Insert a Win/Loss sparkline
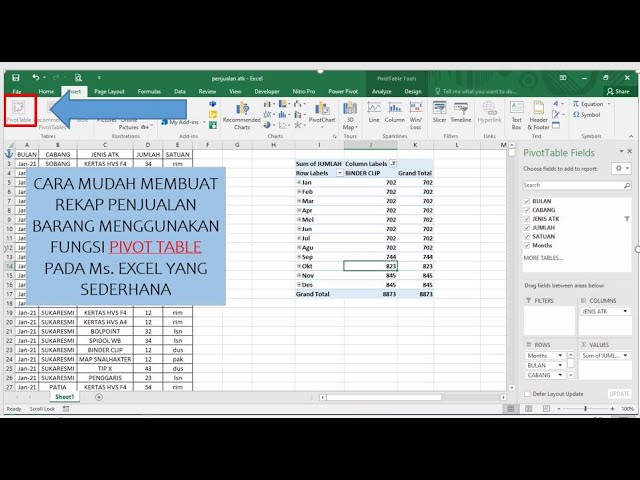Viewport: 640px width, 480px height. click(416, 116)
